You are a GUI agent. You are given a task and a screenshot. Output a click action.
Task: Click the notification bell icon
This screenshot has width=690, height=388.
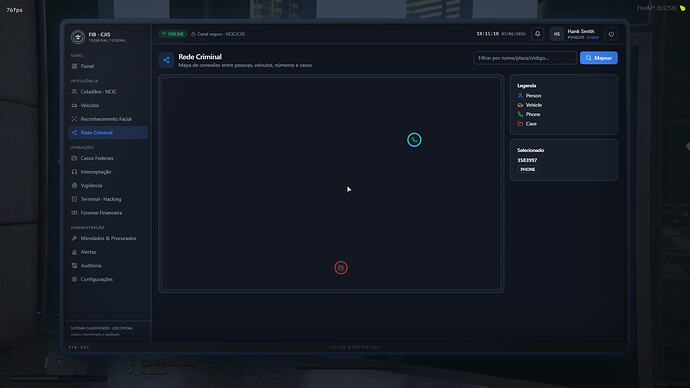point(537,34)
